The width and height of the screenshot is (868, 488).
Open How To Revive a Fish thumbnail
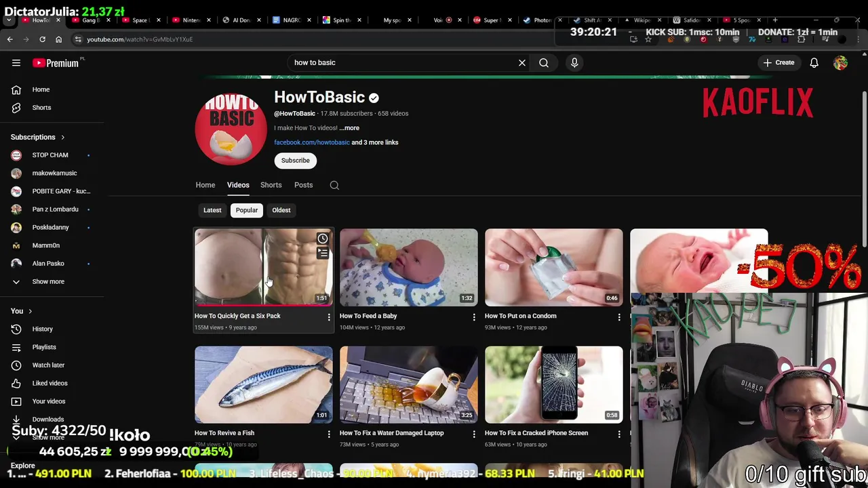264,385
